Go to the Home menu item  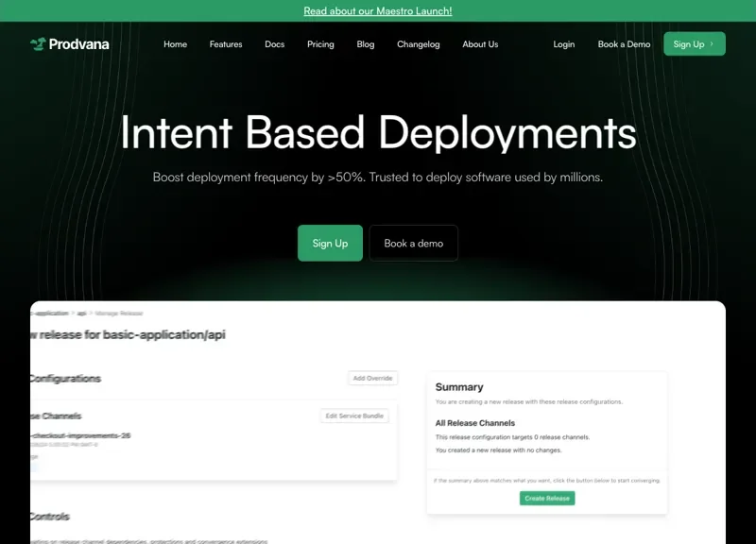(175, 44)
